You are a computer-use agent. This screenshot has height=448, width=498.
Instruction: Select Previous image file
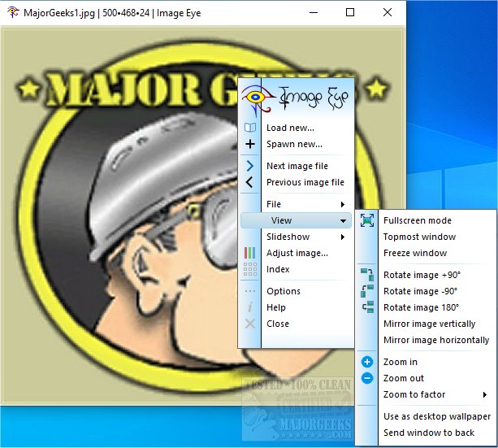click(297, 182)
